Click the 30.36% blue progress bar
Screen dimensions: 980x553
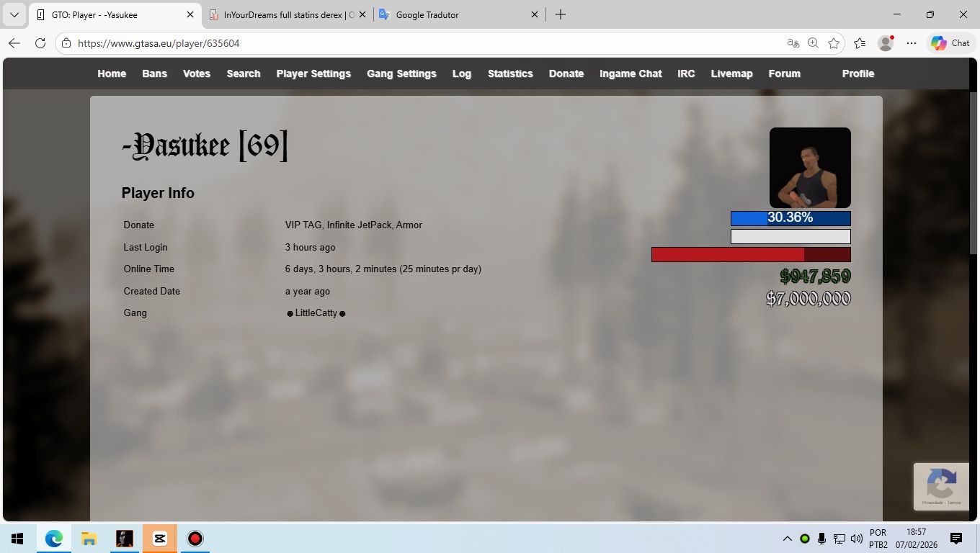click(790, 218)
